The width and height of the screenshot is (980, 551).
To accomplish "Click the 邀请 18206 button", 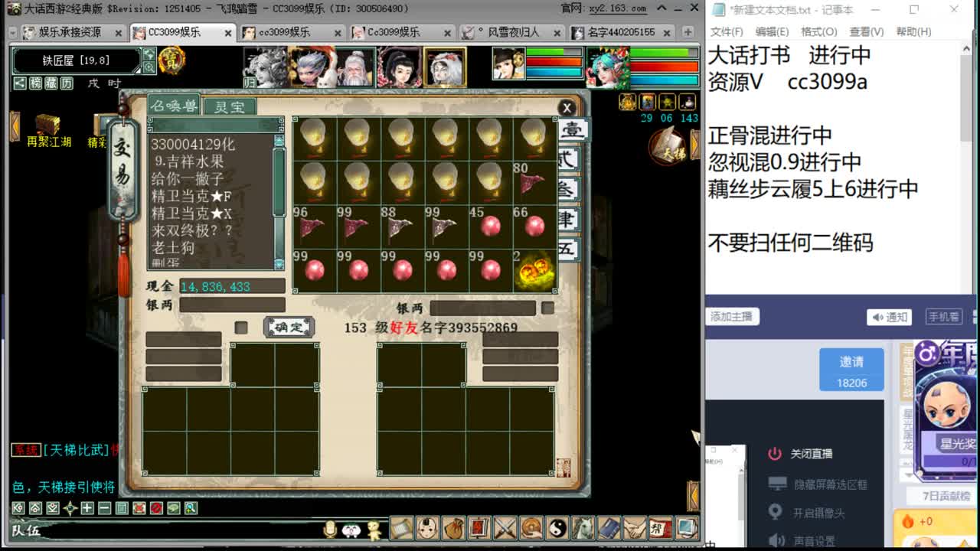I will [x=851, y=370].
